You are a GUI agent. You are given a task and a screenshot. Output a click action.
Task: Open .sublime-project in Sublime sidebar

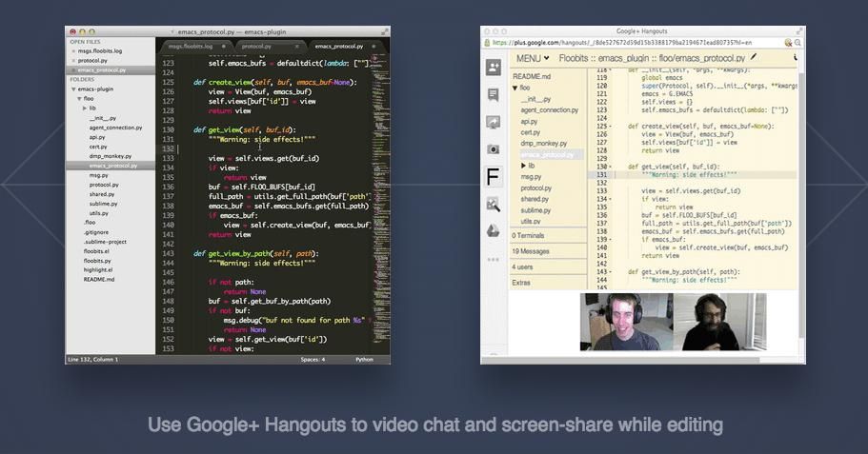[105, 242]
